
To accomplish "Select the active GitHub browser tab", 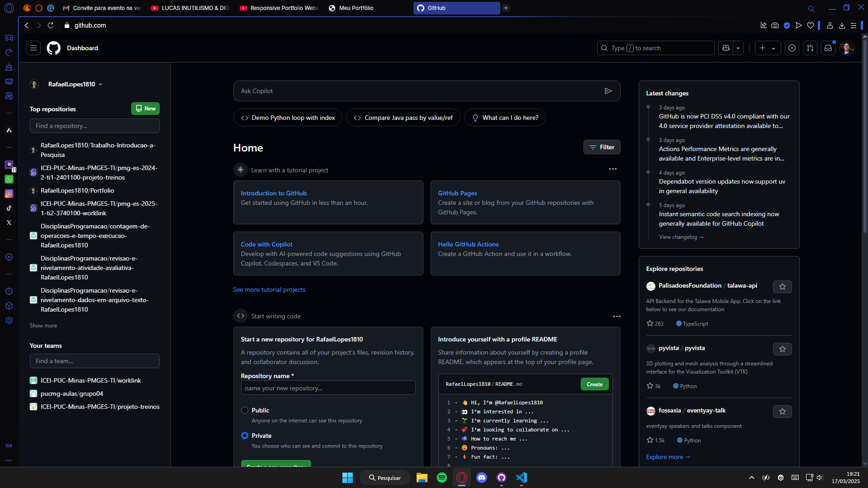I will click(456, 8).
